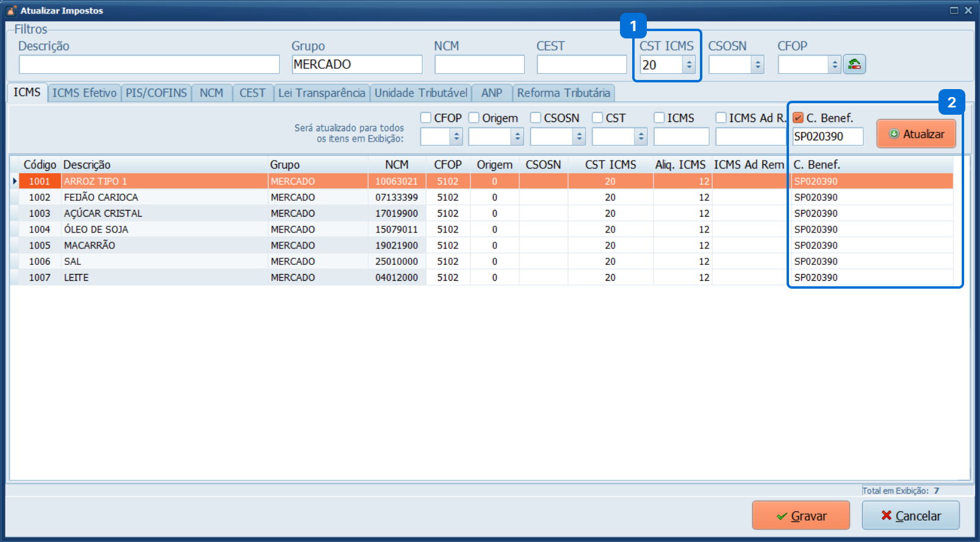This screenshot has width=980, height=542.
Task: Enable the ICMS Ad R. checkbox
Action: point(721,118)
